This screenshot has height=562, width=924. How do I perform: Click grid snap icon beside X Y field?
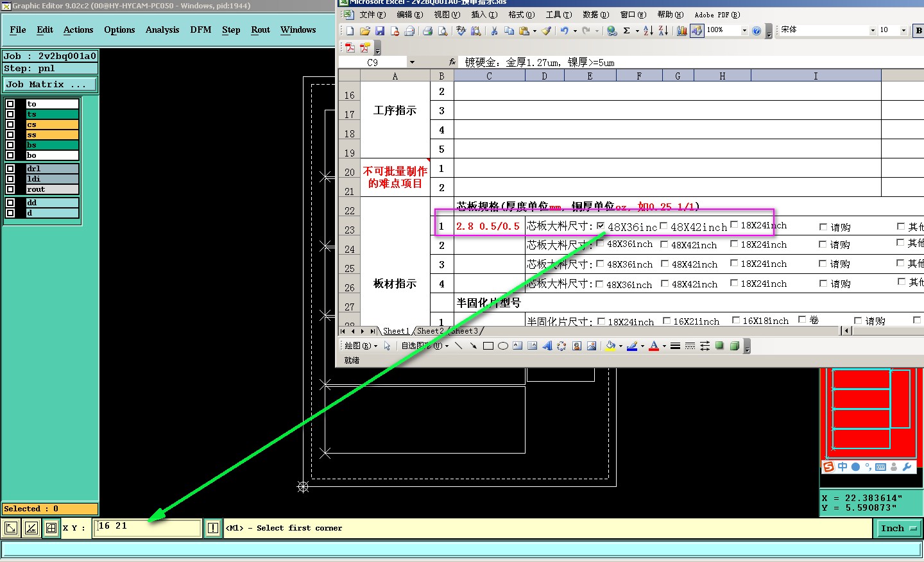coord(51,528)
